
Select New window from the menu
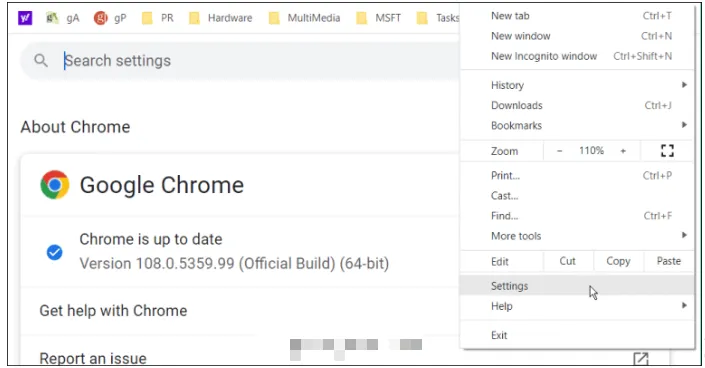[577, 36]
